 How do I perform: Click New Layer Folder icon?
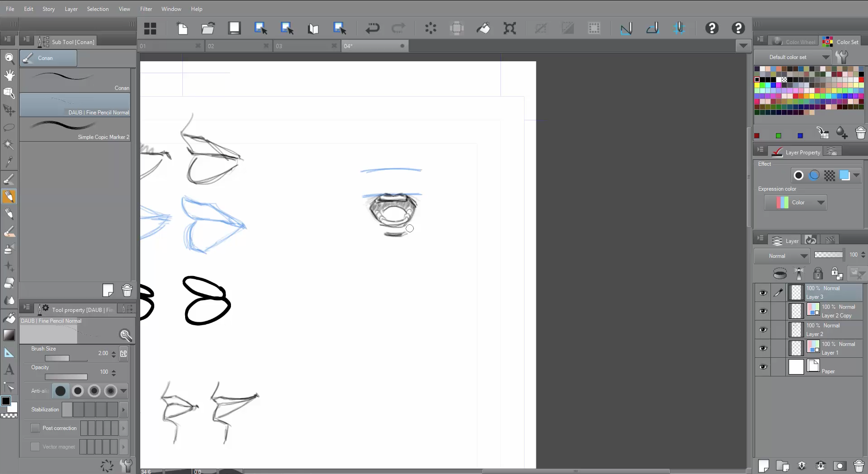pos(783,466)
